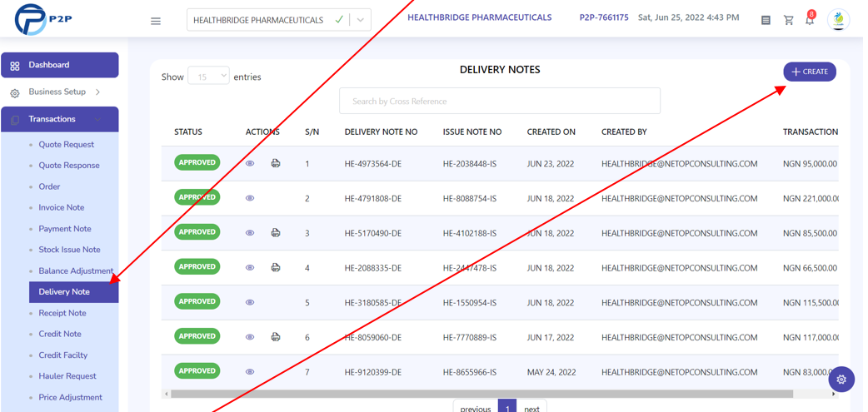Open Quote Response in sidebar

69,166
